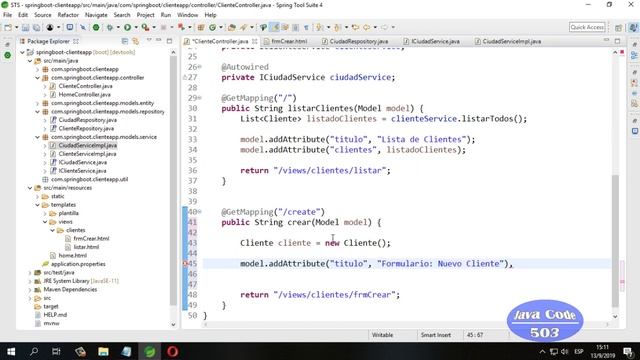Expand the Maven Dependencies node

[x=30, y=290]
